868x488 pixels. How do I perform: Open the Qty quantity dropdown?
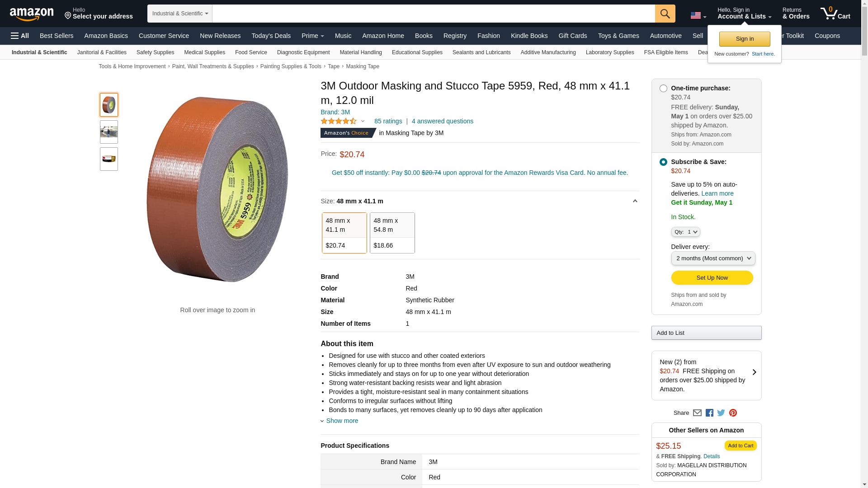pos(685,232)
